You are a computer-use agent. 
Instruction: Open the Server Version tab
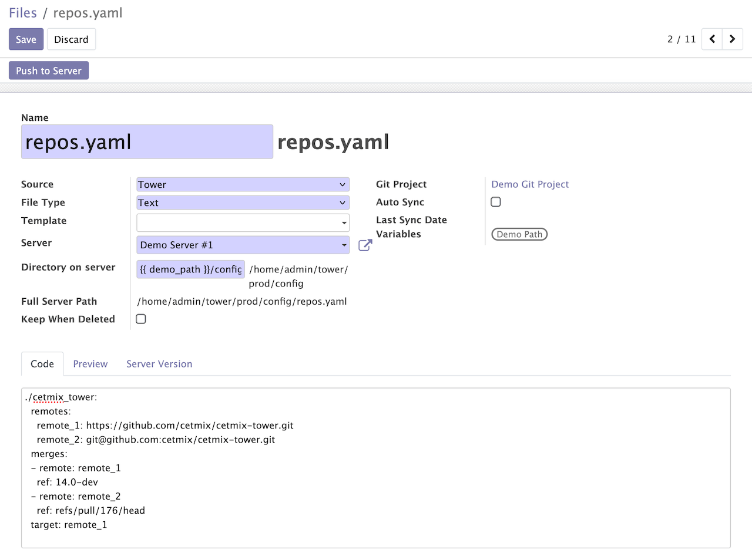159,364
